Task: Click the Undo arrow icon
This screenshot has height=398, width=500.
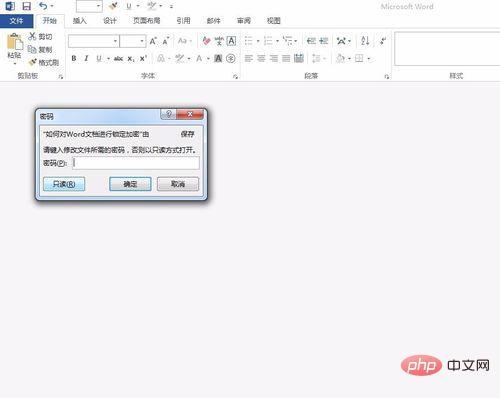Action: click(43, 6)
